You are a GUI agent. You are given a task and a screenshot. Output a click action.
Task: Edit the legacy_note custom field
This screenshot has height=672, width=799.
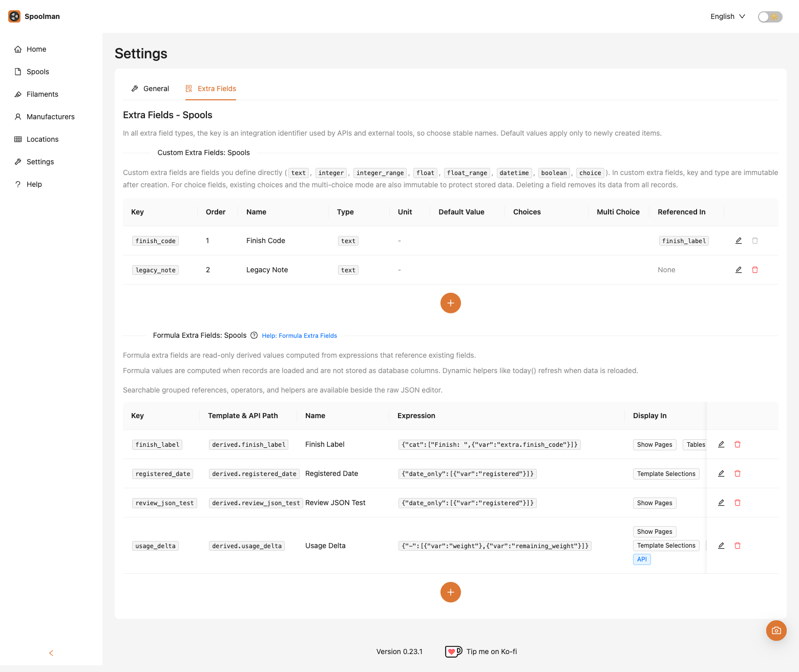pyautogui.click(x=739, y=270)
